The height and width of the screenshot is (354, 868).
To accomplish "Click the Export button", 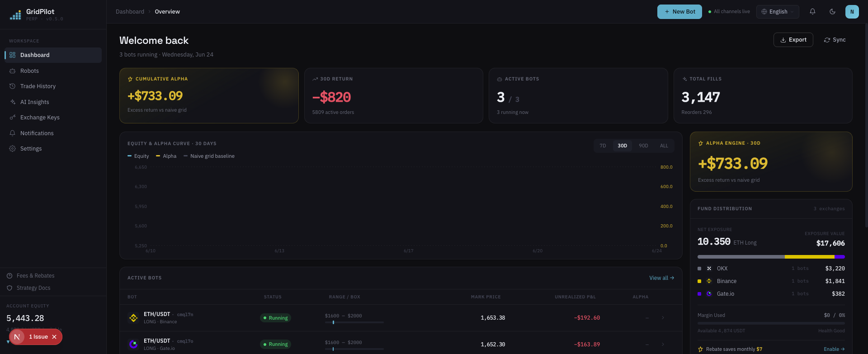I will 793,40.
